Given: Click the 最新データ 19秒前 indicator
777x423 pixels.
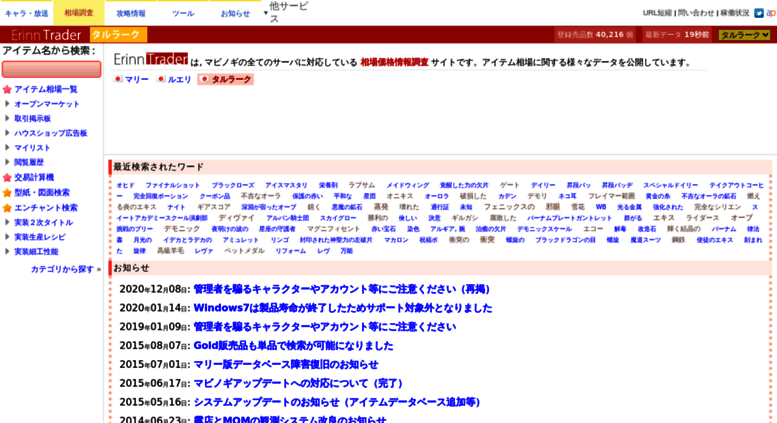Looking at the screenshot, I should [x=677, y=35].
